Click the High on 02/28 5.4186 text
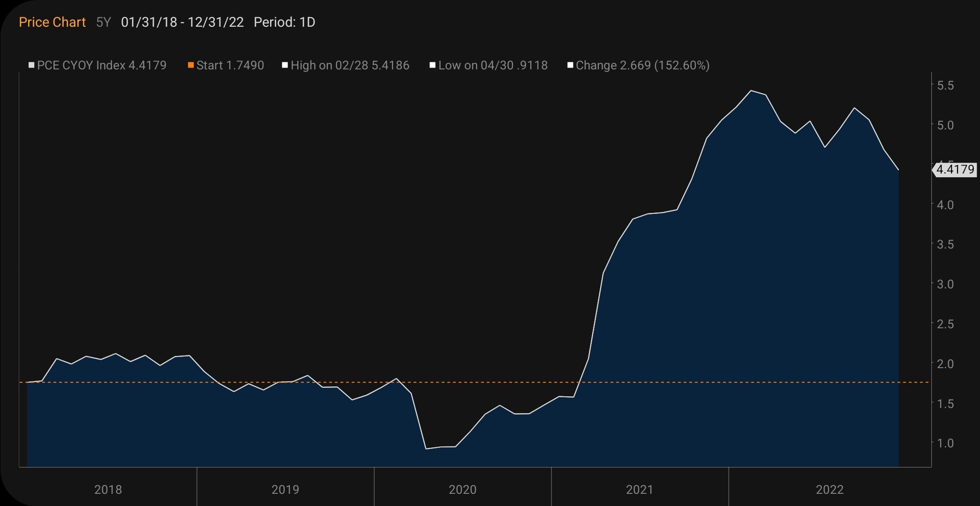Viewport: 980px width, 506px height. point(350,65)
